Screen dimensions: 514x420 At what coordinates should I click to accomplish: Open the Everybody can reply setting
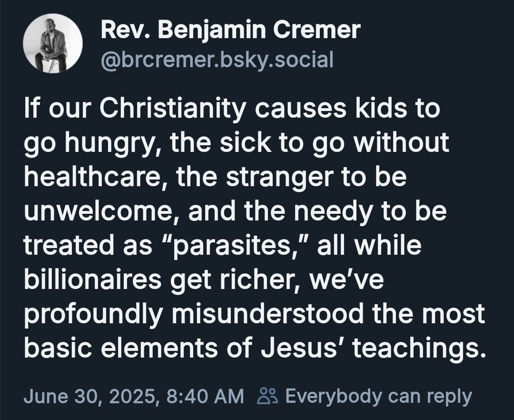tap(378, 396)
